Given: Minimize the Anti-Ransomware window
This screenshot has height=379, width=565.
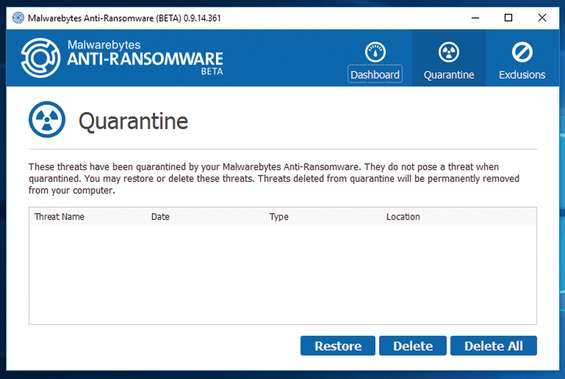Looking at the screenshot, I should [x=475, y=18].
